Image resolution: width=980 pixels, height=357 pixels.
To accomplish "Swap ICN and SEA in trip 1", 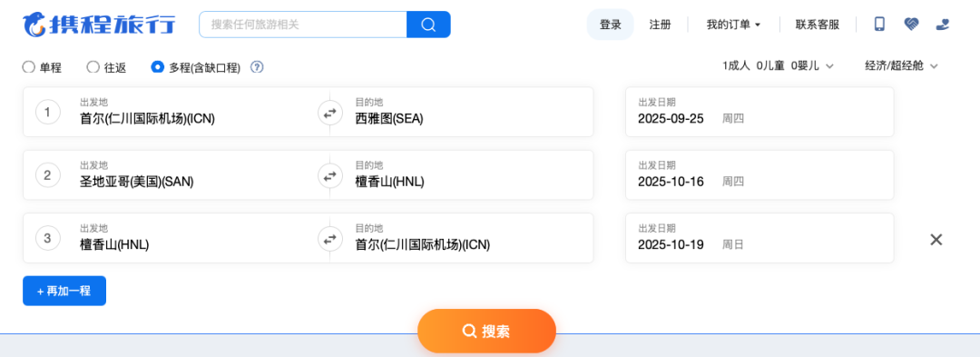I will click(330, 114).
